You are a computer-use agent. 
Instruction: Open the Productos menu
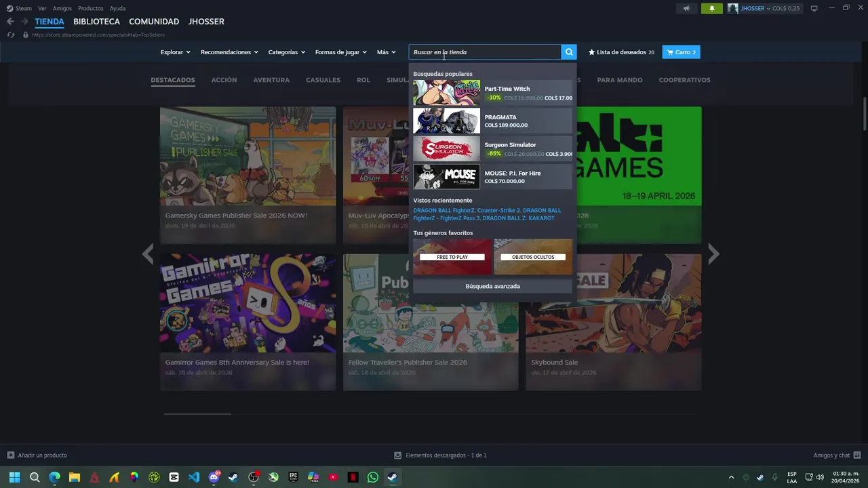(91, 8)
